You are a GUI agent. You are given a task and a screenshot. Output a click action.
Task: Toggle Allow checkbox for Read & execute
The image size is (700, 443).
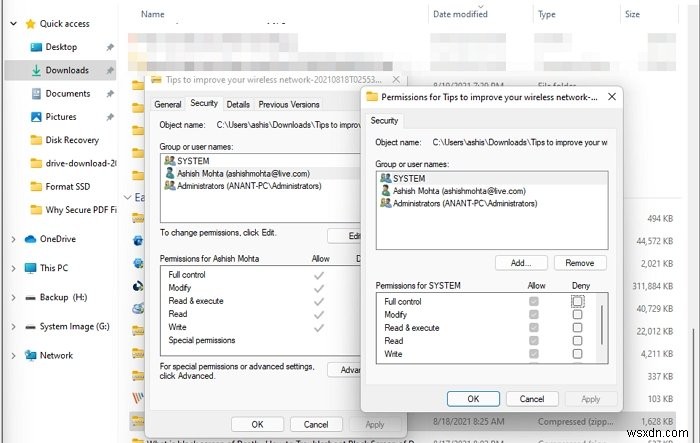pyautogui.click(x=533, y=328)
